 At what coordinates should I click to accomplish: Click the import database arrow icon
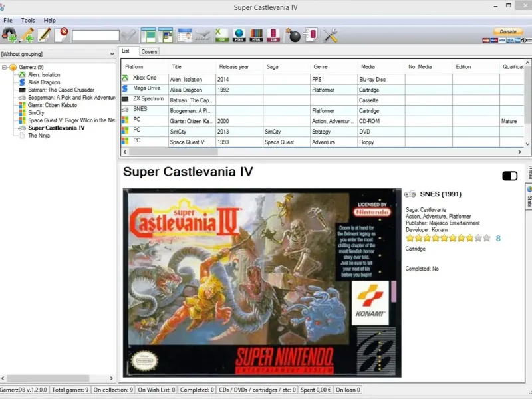click(310, 35)
